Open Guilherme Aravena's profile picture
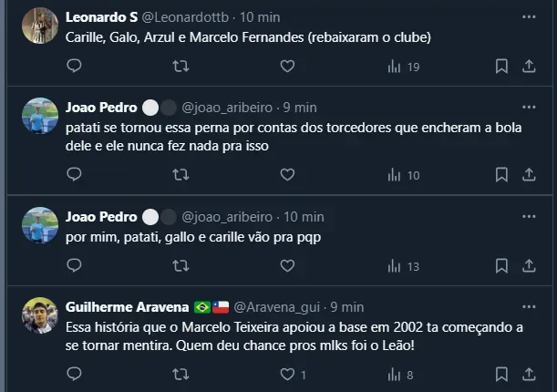Image resolution: width=557 pixels, height=392 pixels. (40, 315)
